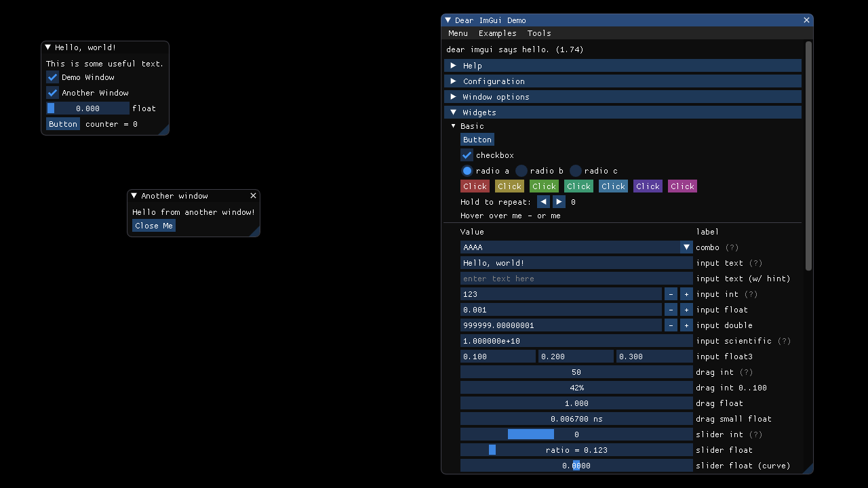The width and height of the screenshot is (868, 488).
Task: Click the input double plus button
Action: [x=686, y=325]
